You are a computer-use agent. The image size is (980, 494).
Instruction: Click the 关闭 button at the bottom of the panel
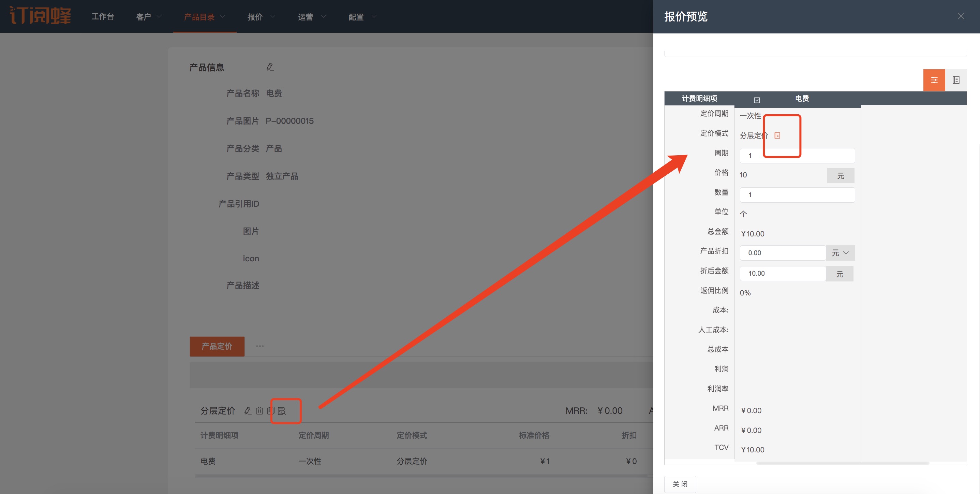[680, 484]
